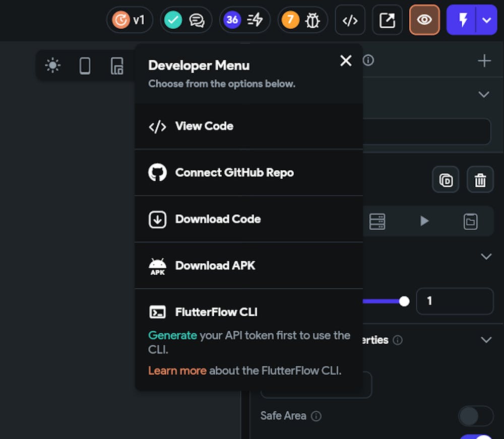The image size is (504, 439).
Task: Toggle the Safe Area switch
Action: (x=475, y=416)
